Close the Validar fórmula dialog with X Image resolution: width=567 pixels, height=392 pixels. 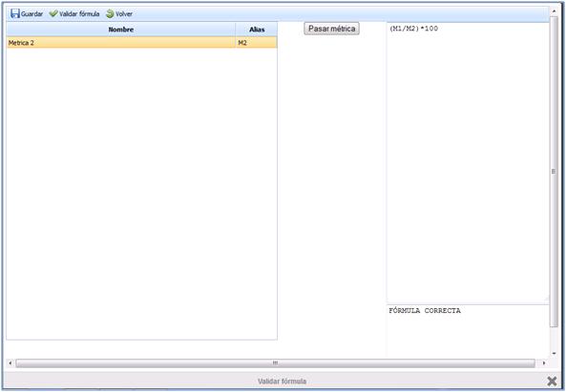pyautogui.click(x=552, y=381)
